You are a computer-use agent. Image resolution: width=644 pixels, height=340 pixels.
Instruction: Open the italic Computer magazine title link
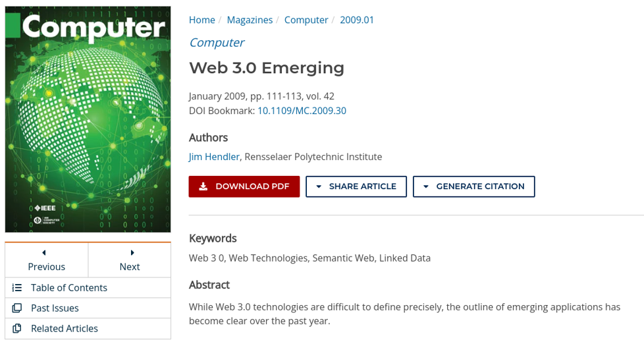coord(217,43)
